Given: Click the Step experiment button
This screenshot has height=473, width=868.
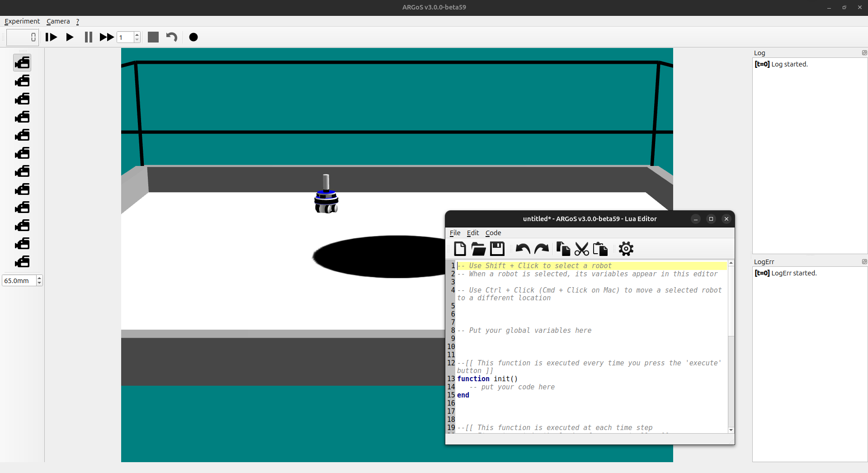Looking at the screenshot, I should click(x=51, y=37).
